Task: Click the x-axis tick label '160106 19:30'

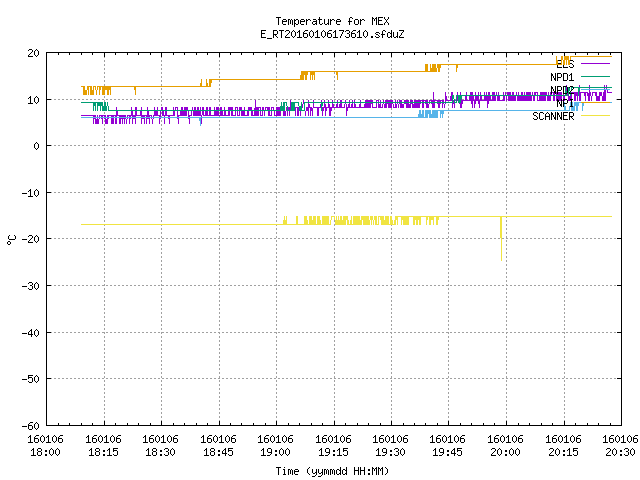Action: click(391, 445)
